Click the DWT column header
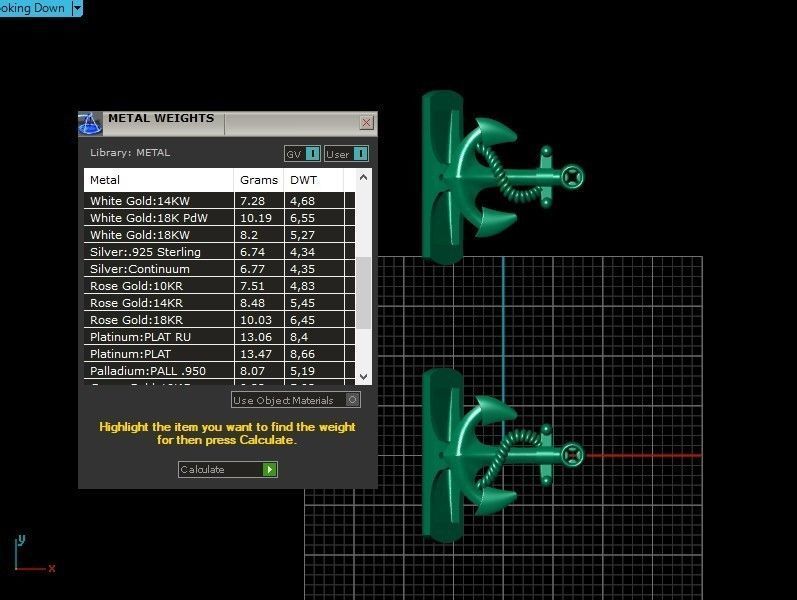 [x=314, y=180]
